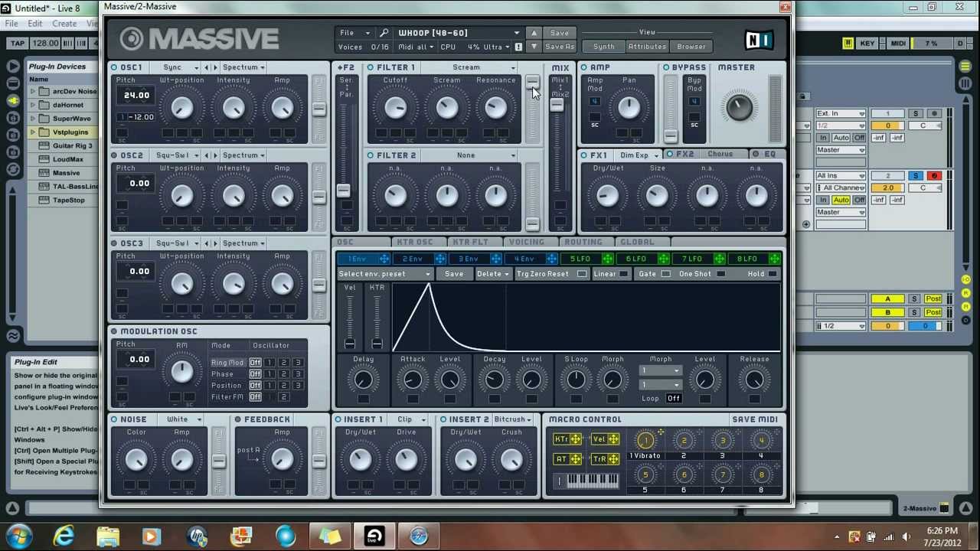980x551 pixels.
Task: Open the Insert 2 Bitcrush dropdown
Action: (x=513, y=419)
